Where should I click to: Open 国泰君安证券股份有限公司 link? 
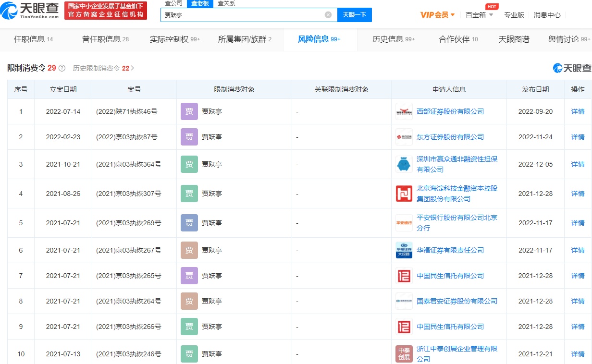(x=456, y=301)
